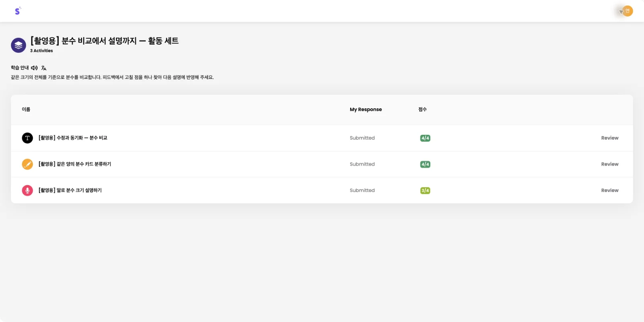Click the orange pencil icon for 카드 분류하기
This screenshot has width=644, height=322.
(27, 164)
